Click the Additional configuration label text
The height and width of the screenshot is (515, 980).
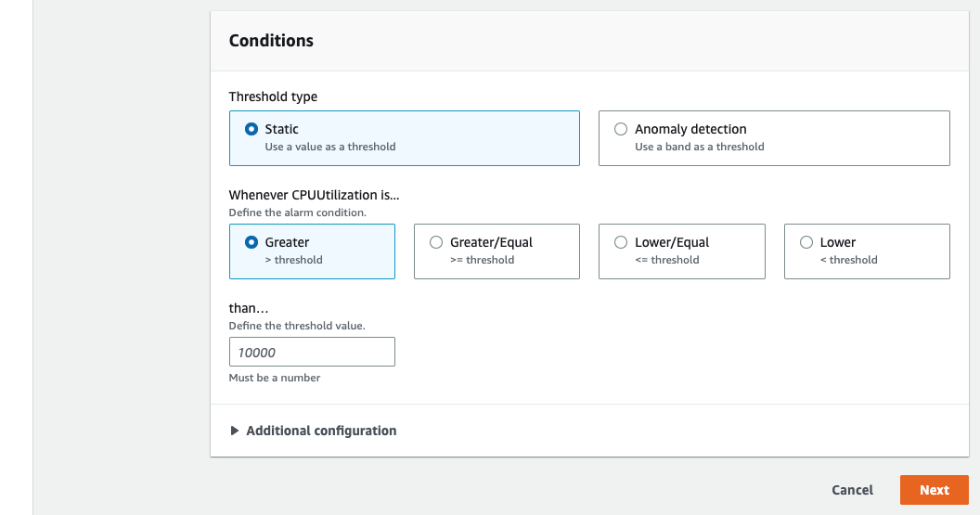pyautogui.click(x=321, y=431)
